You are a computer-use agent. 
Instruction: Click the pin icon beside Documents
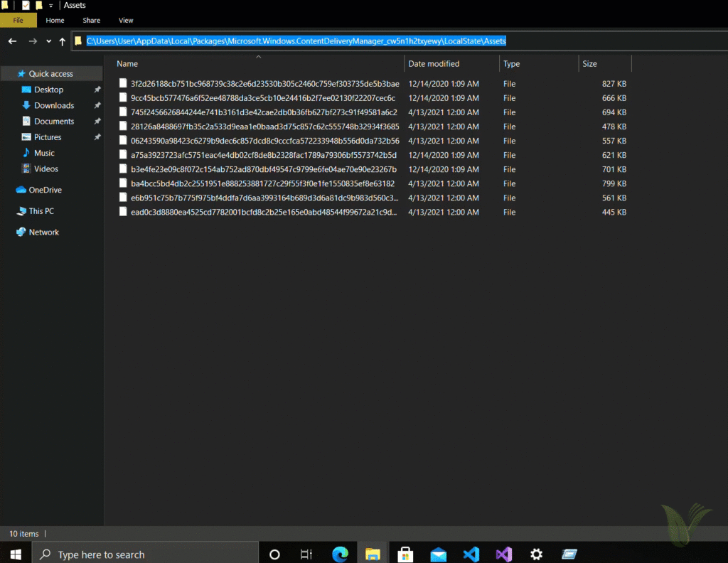97,121
